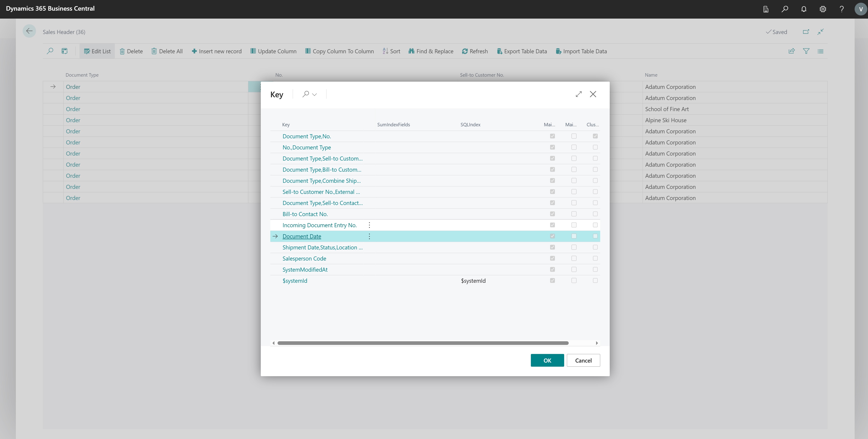Open notifications from the top bar
The height and width of the screenshot is (439, 868).
pyautogui.click(x=804, y=9)
